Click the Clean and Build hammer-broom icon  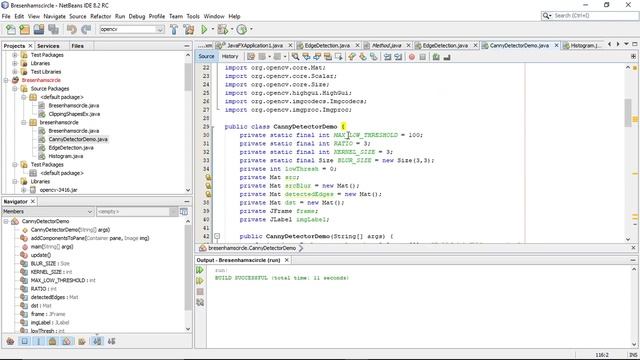click(x=189, y=29)
